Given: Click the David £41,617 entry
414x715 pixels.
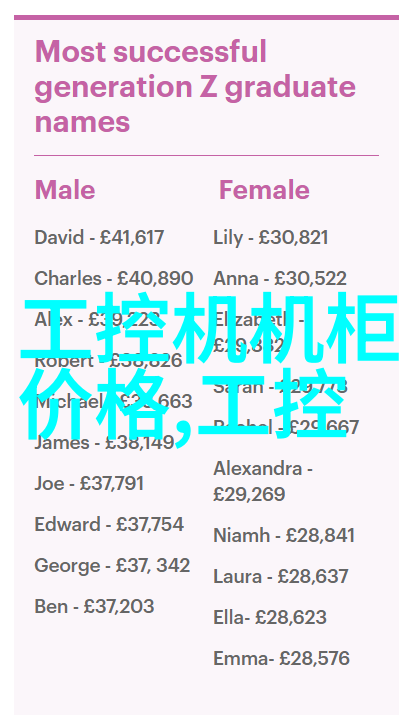Looking at the screenshot, I should (99, 238).
